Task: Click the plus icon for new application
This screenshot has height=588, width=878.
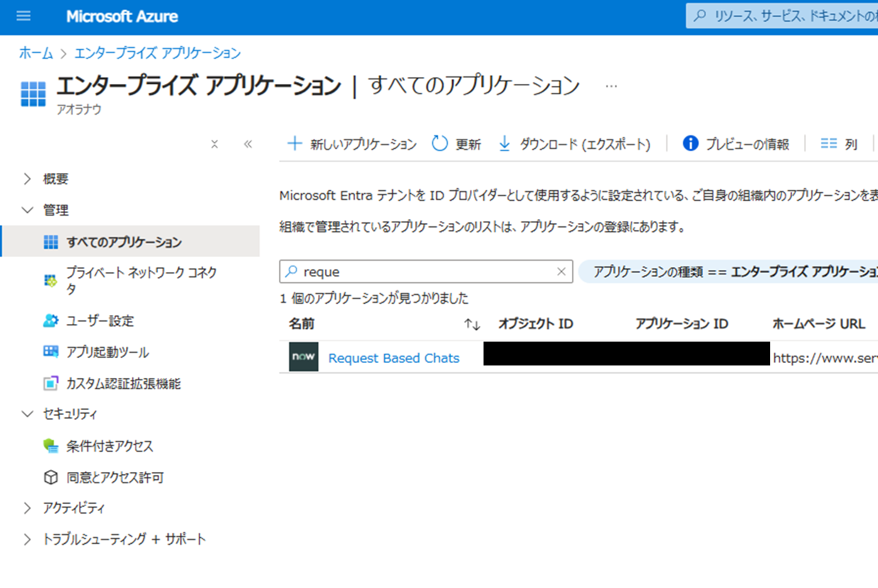Action: (x=295, y=144)
